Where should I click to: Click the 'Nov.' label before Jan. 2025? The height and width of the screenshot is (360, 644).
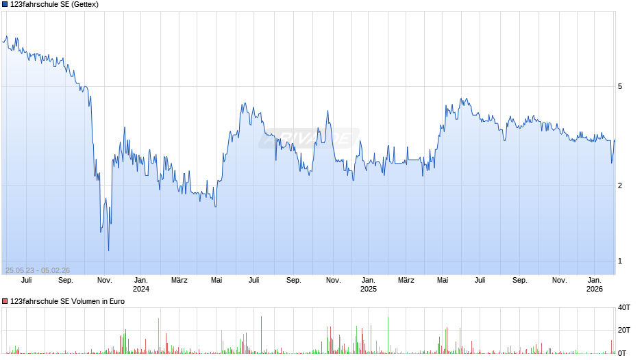point(333,280)
